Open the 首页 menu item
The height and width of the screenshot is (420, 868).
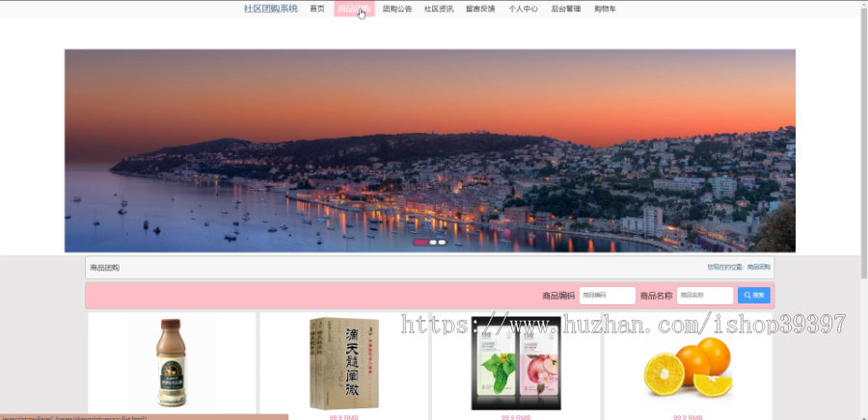pyautogui.click(x=317, y=9)
